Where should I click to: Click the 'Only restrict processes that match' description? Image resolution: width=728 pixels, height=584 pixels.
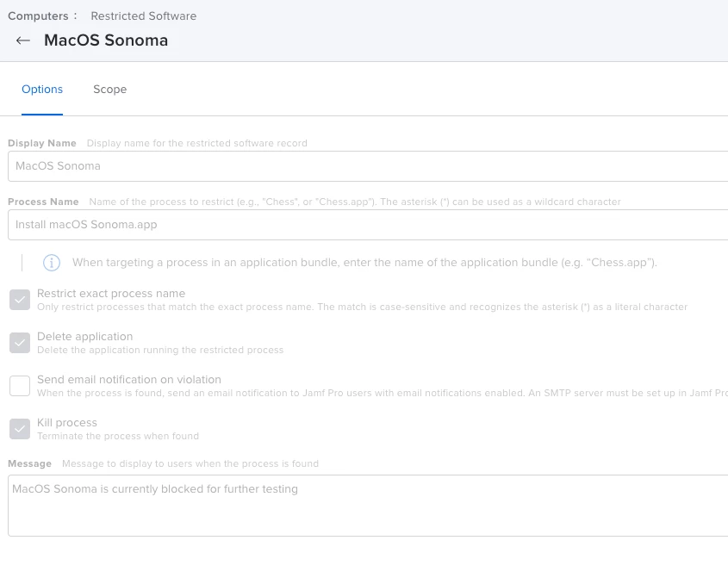click(x=362, y=307)
